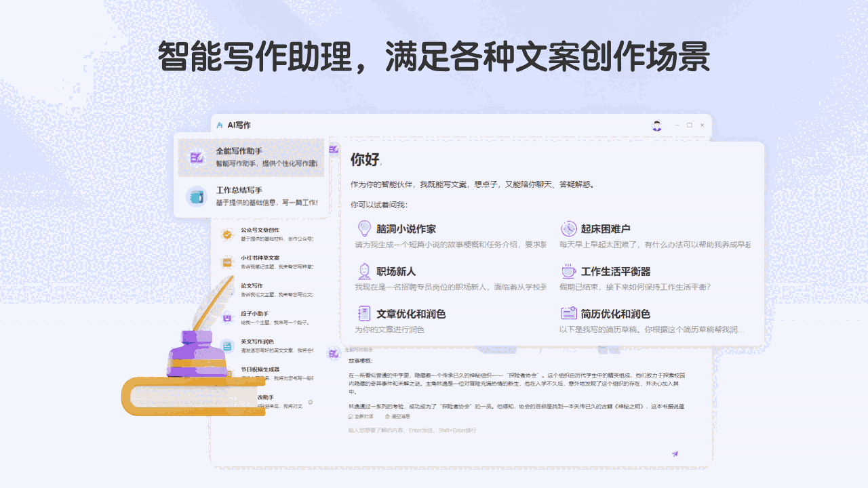
Task: Click the 简历优化和润色 resume icon
Action: tap(568, 314)
